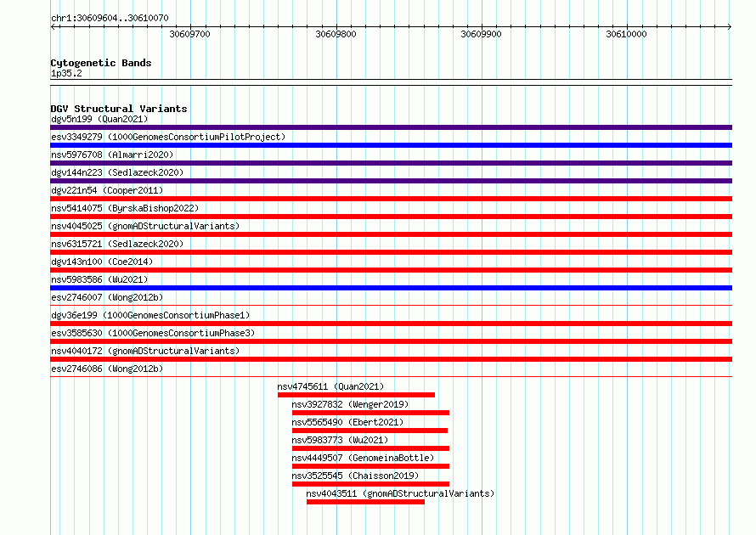Open nsv3525545 (Chaisson2019) variant bar

[x=370, y=484]
